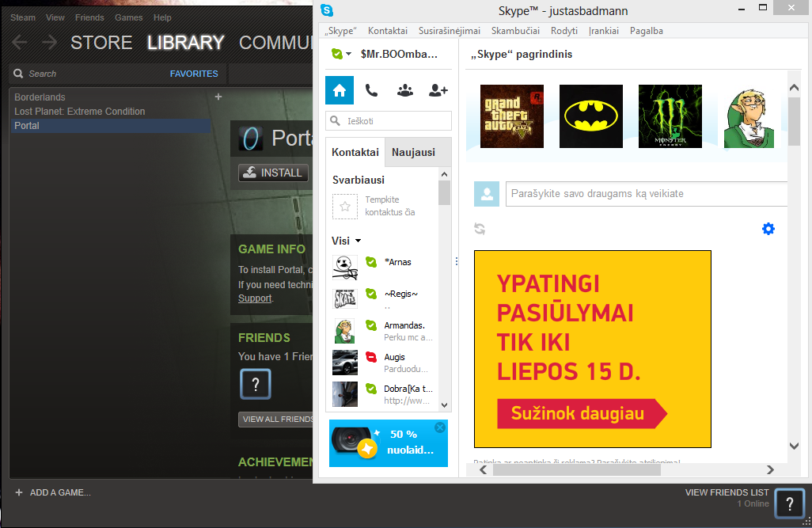
Task: Open VIEW FRIENDS LIST in Steam
Action: 727,492
